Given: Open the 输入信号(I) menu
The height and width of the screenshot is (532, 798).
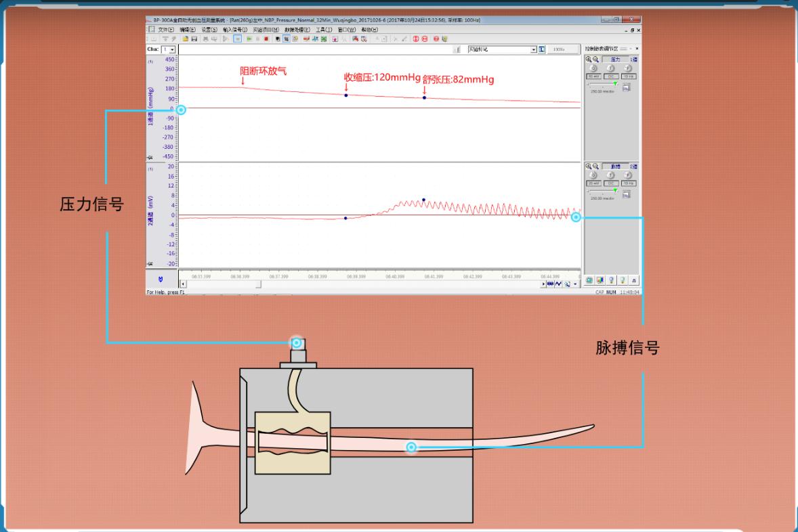Looking at the screenshot, I should pos(235,30).
